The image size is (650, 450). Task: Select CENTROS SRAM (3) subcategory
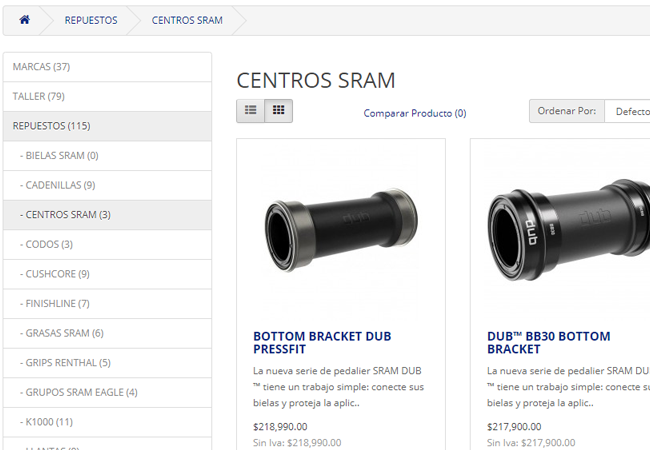point(107,215)
